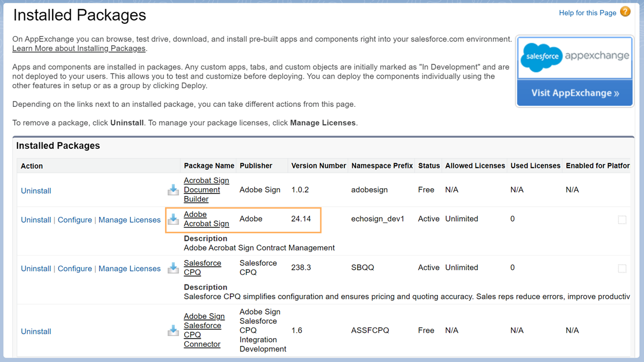Open the Help for this Page link
Screen dimensions: 644x362
coord(587,13)
